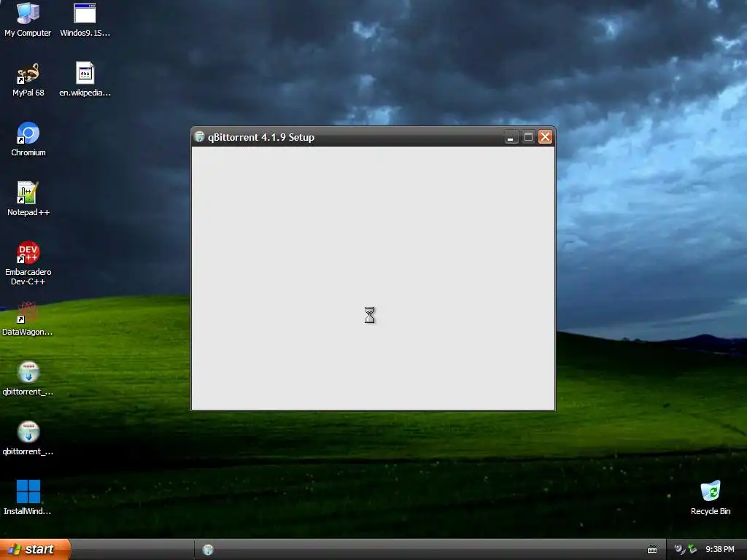This screenshot has height=560, width=747.
Task: Click the on-screen keyboard tray icon
Action: click(652, 550)
